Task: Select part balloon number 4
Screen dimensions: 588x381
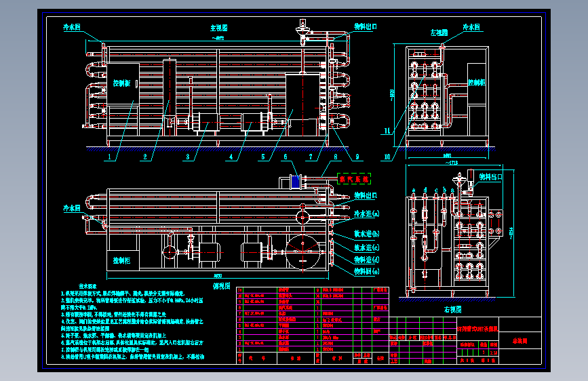Action: [231, 157]
